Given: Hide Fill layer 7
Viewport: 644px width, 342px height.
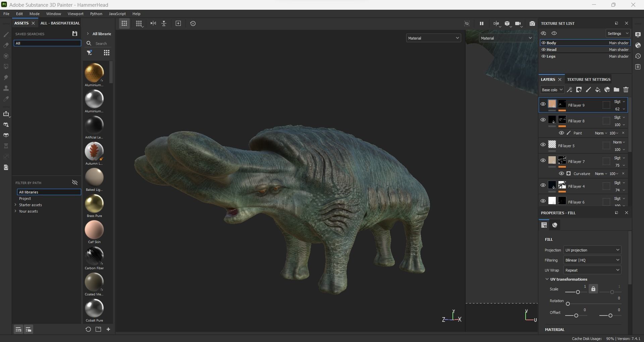Looking at the screenshot, I should point(543,160).
